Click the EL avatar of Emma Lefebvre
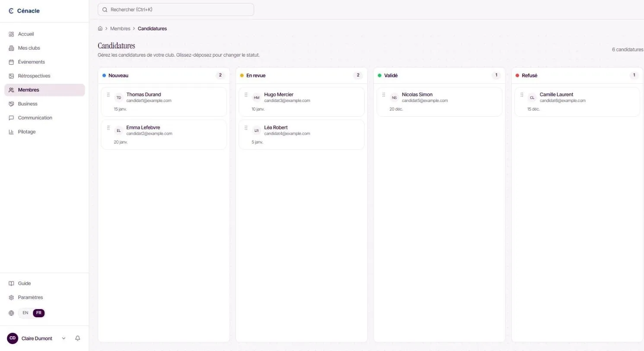644x351 pixels. point(119,131)
